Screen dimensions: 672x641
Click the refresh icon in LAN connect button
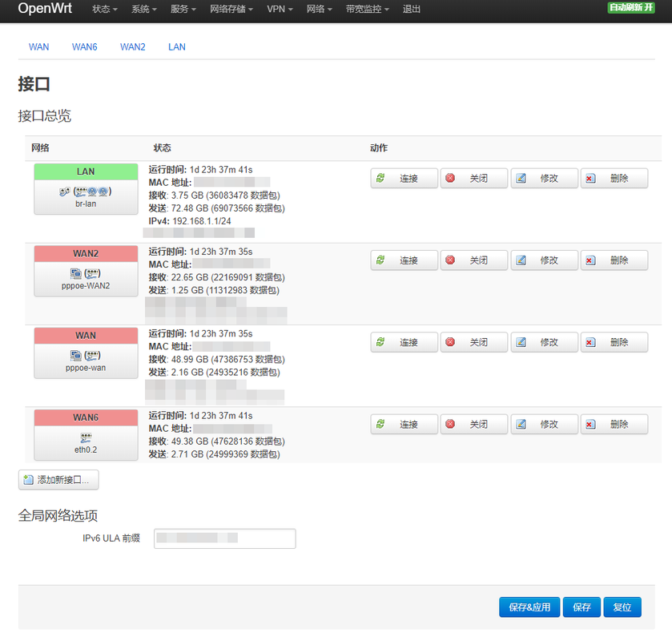click(x=380, y=178)
